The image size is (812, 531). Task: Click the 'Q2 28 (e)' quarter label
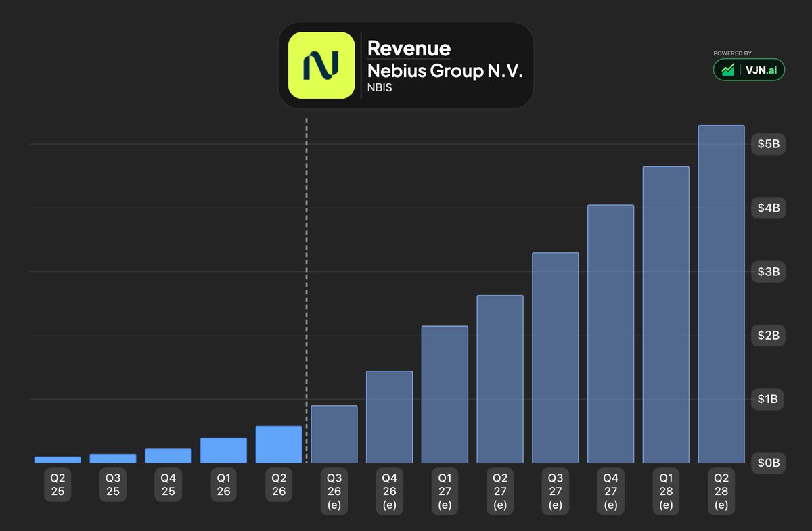tap(721, 491)
